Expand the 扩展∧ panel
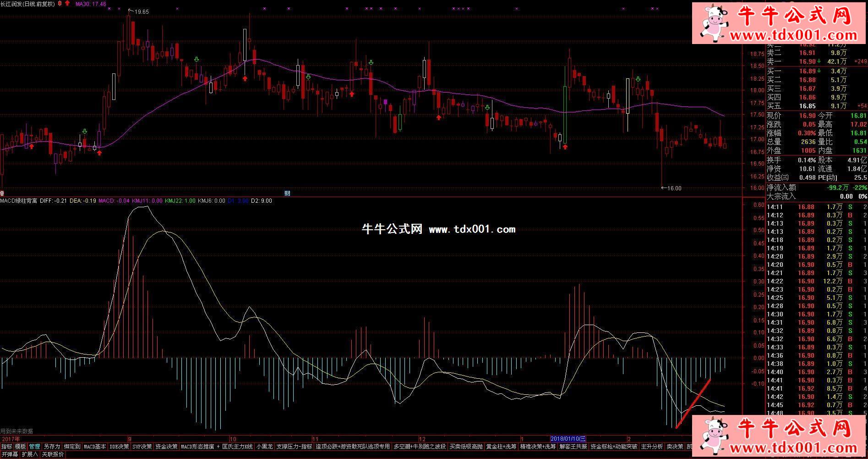 tap(30, 454)
